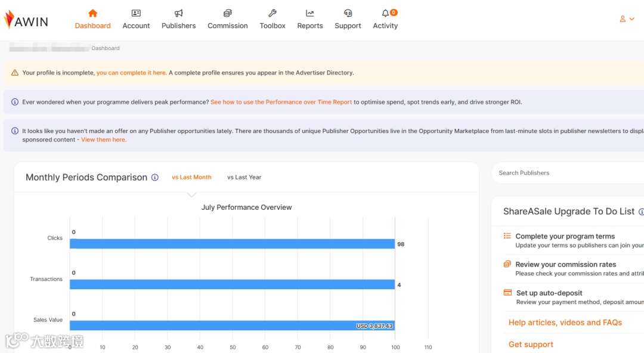This screenshot has width=644, height=353.
Task: Focus the Search Publishers field
Action: (x=568, y=173)
